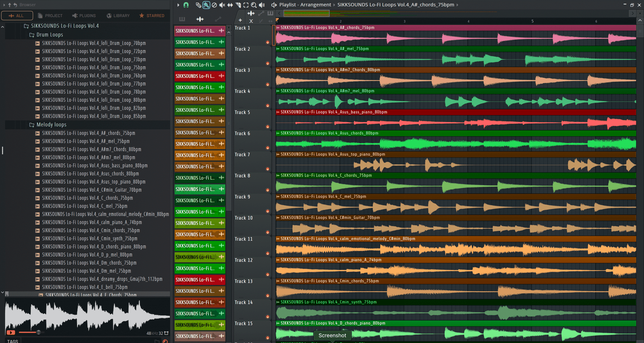Click the loop icon beside 48kHz 32 in preview
This screenshot has width=644, height=343.
click(x=166, y=333)
